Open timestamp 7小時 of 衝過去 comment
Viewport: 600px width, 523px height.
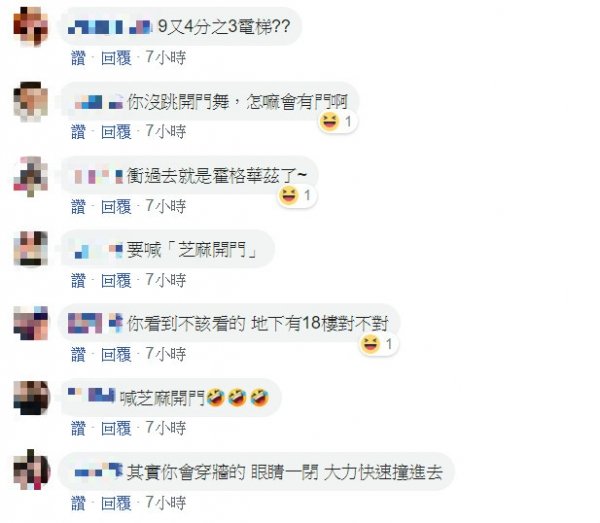click(166, 206)
